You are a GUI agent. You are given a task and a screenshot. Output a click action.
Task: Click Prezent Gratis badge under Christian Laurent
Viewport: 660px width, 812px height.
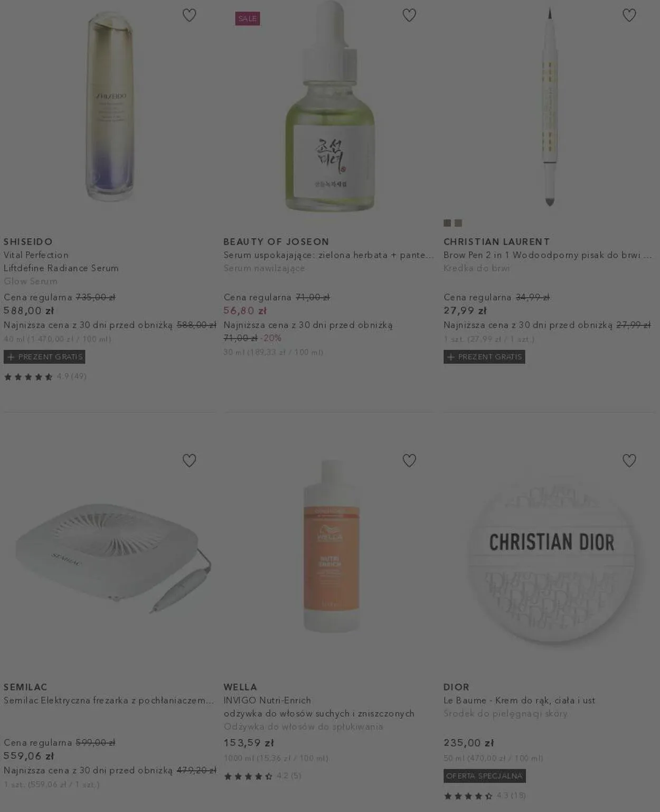[x=484, y=357]
